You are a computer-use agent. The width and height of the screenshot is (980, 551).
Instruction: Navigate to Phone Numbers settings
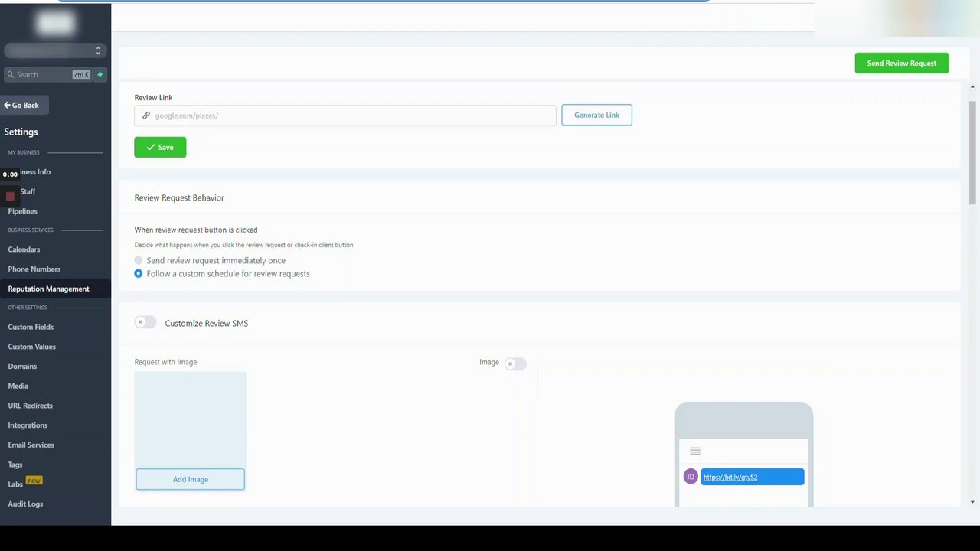(x=34, y=269)
